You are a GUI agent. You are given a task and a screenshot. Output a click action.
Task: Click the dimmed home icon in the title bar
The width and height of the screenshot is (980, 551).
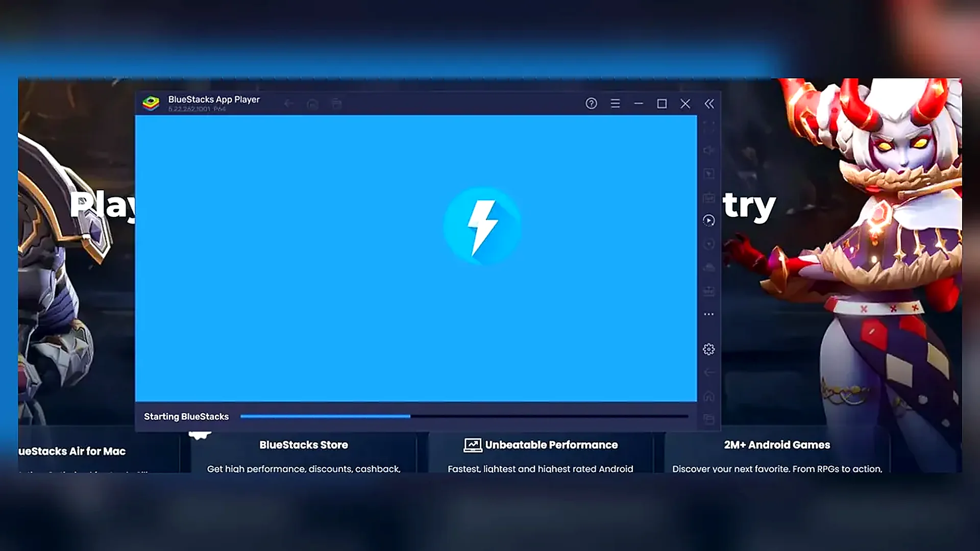(312, 104)
